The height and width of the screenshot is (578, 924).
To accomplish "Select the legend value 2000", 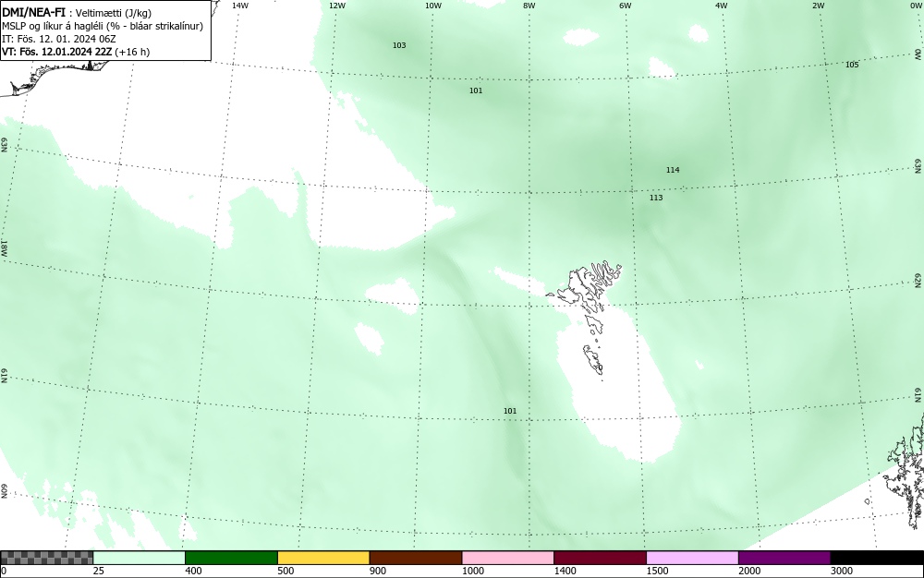I will coord(749,571).
